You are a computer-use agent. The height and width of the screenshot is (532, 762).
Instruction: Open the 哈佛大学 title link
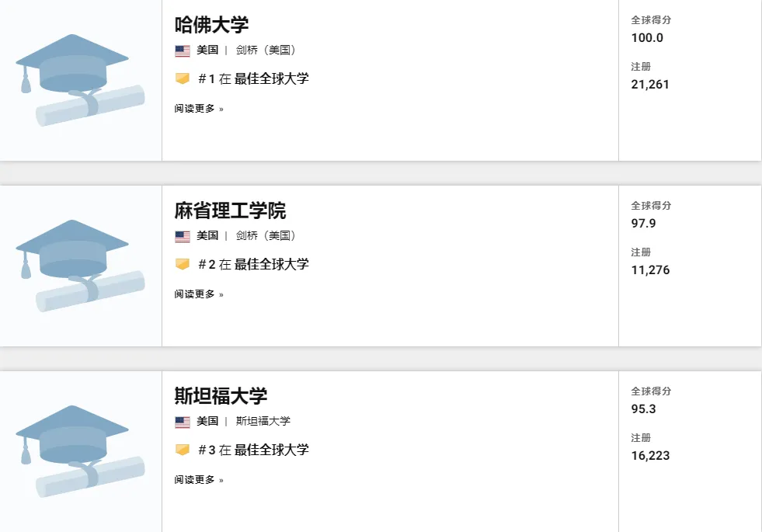tap(211, 25)
